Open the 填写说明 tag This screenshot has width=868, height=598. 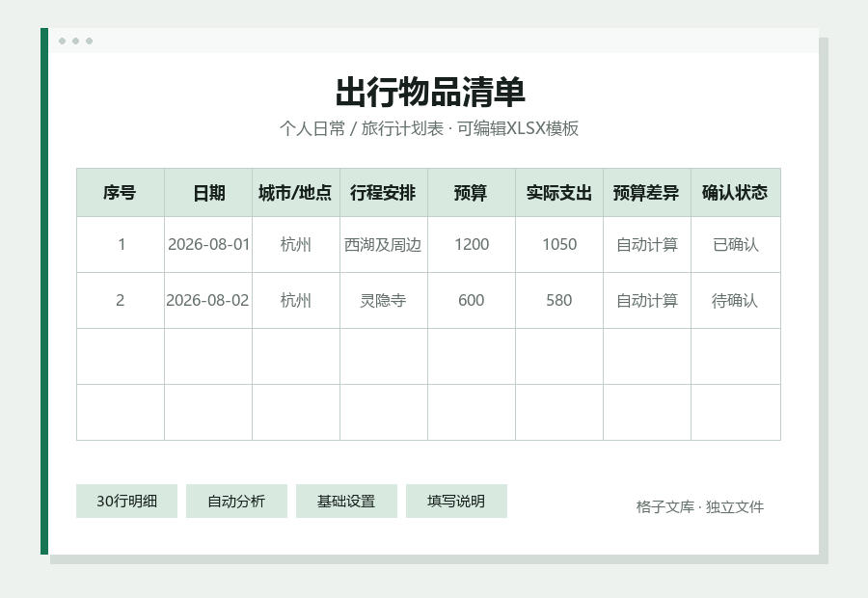pos(456,502)
